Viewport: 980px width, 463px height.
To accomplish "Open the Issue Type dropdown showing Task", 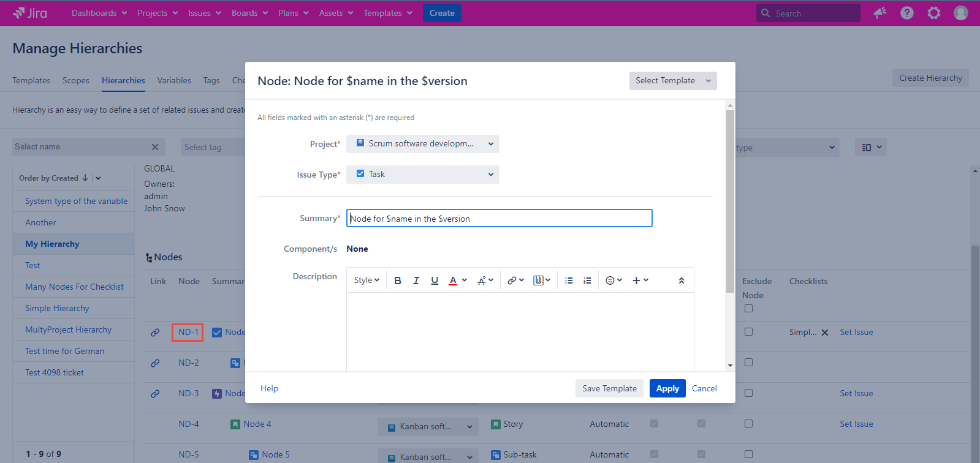I will point(422,175).
